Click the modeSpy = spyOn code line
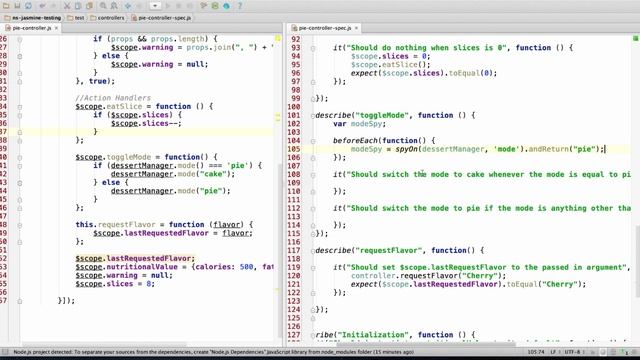This screenshot has height=360, width=640. (x=478, y=149)
